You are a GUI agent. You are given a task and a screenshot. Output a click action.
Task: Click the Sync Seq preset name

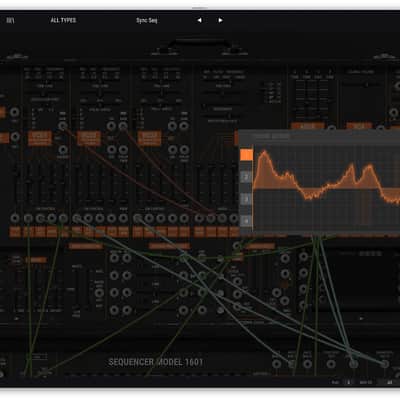pyautogui.click(x=147, y=20)
